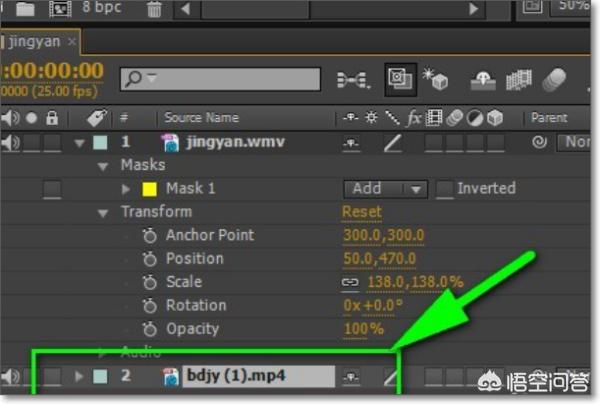Open the Composition Mini-Flowchart icon
The width and height of the screenshot is (600, 404).
point(354,80)
